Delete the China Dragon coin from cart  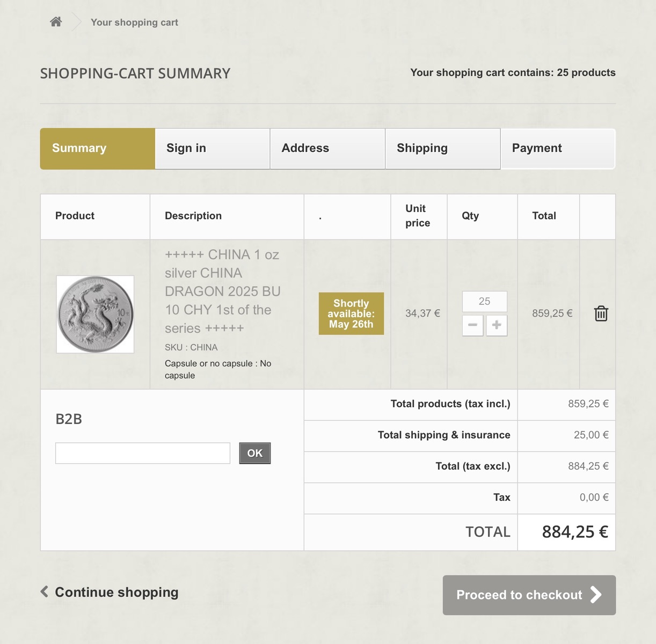pos(601,313)
